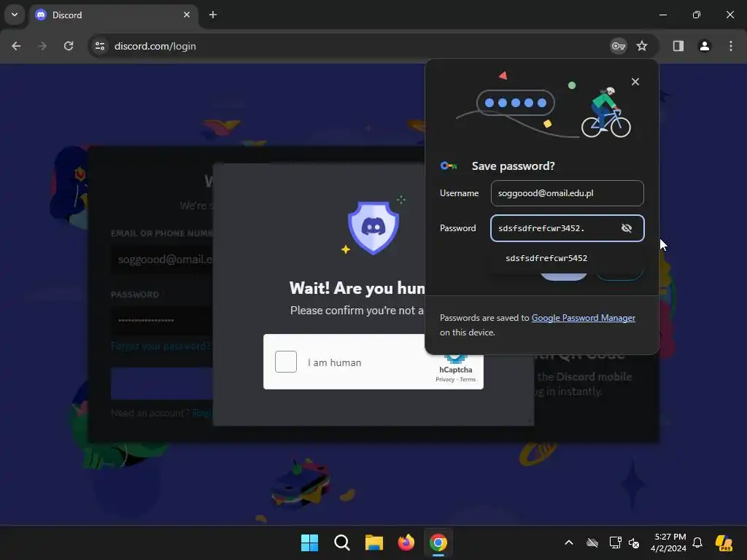The height and width of the screenshot is (560, 747).
Task: Open the Chrome profile icon
Action: pos(704,46)
